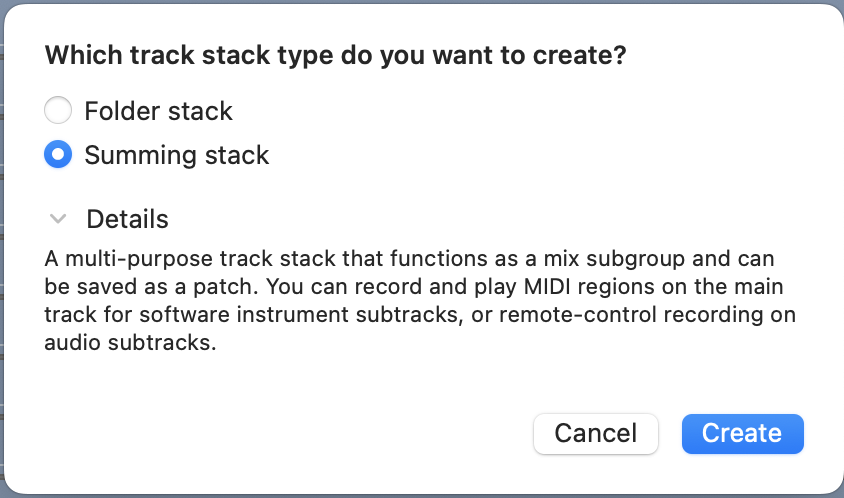The image size is (844, 498).
Task: Click the Summing stack label text
Action: click(x=177, y=155)
